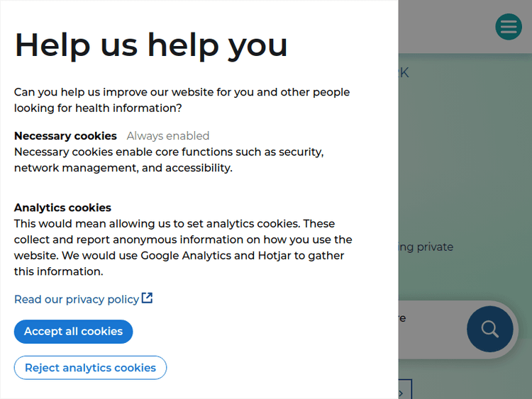Open the hamburger menu in the header
Viewport: 532px width, 399px height.
[x=509, y=27]
